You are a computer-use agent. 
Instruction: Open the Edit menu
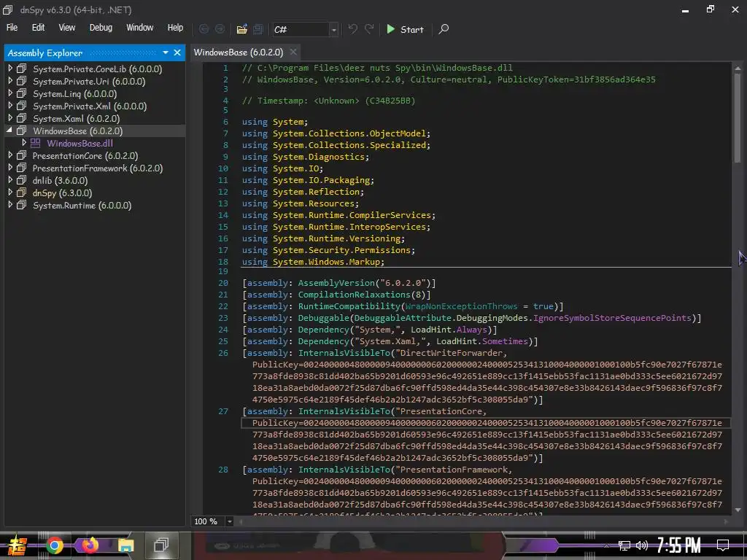click(38, 28)
